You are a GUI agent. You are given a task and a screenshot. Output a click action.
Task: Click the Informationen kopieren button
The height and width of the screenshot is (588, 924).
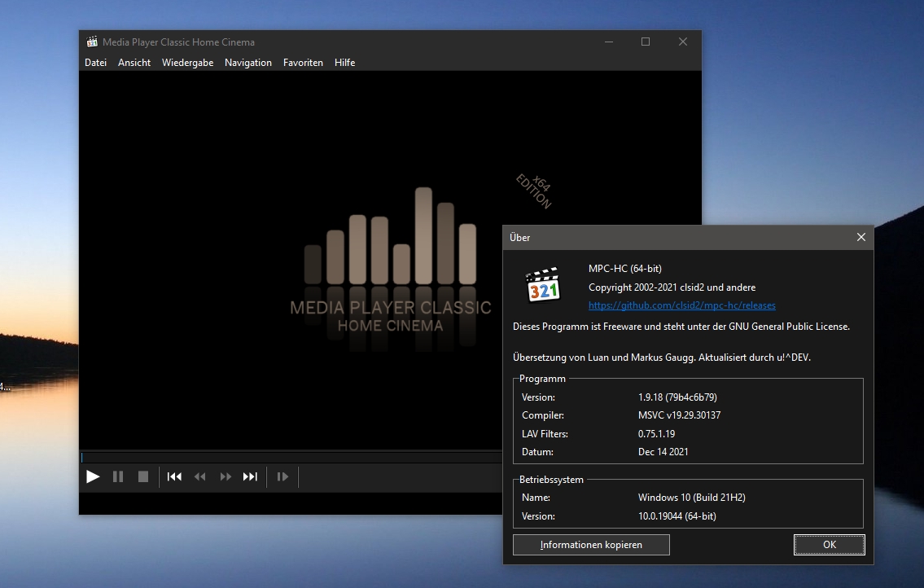pos(591,545)
